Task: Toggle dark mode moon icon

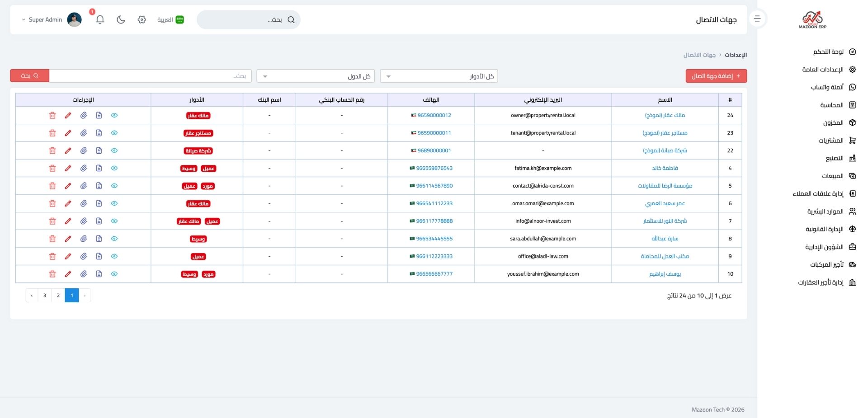Action: pos(121,19)
